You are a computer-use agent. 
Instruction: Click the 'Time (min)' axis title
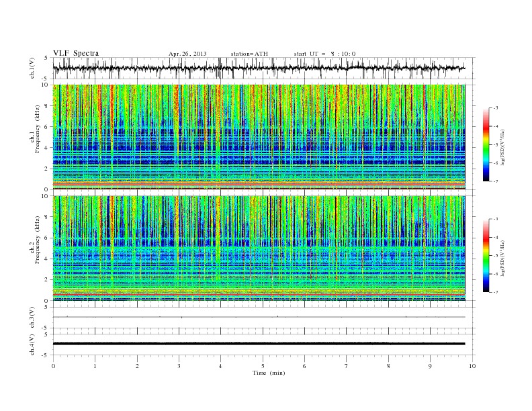[269, 373]
